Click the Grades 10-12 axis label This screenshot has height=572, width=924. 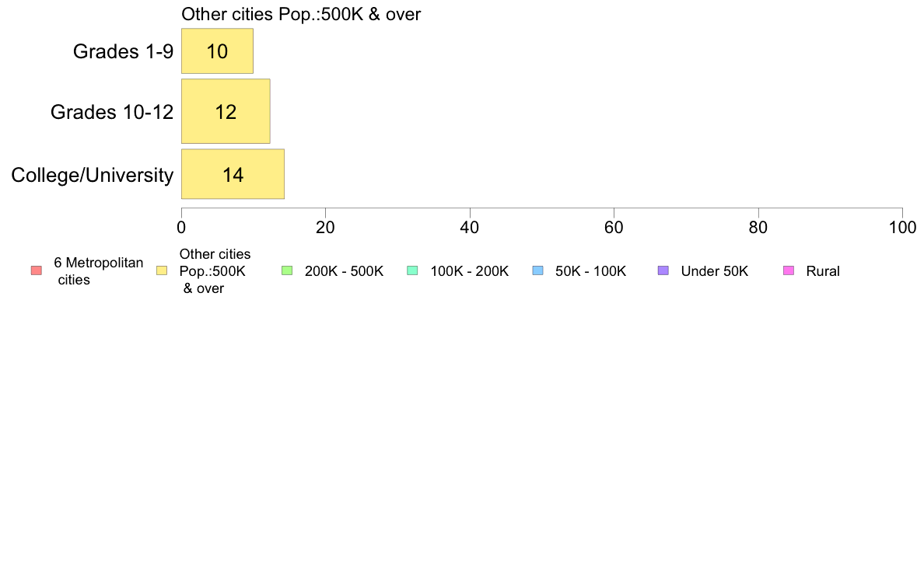(112, 112)
